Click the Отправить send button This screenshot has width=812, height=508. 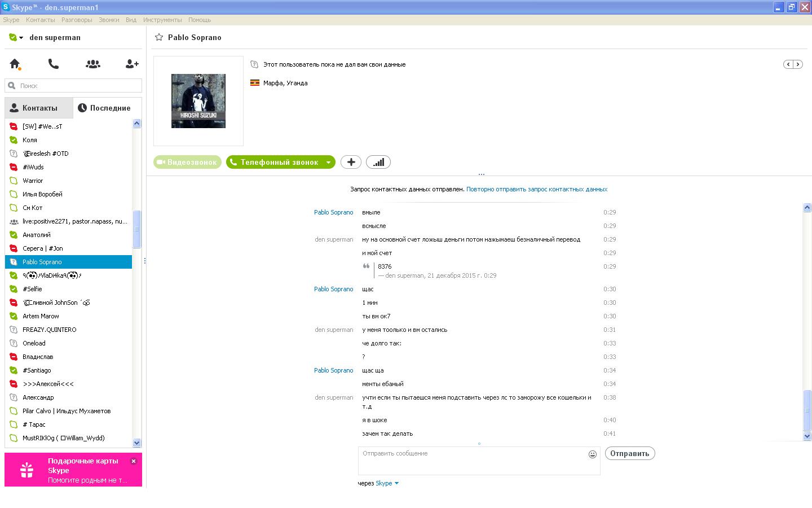pyautogui.click(x=630, y=453)
